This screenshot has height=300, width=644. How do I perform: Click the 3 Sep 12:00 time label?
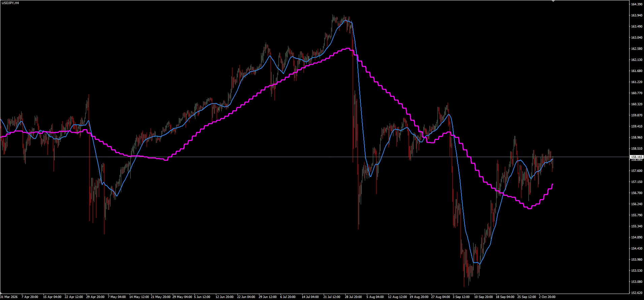coord(461,297)
